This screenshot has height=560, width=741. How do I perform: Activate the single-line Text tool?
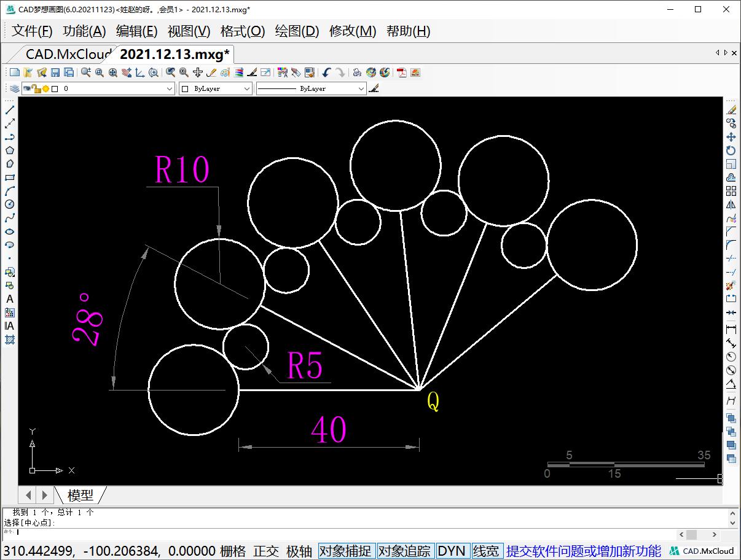(x=10, y=299)
